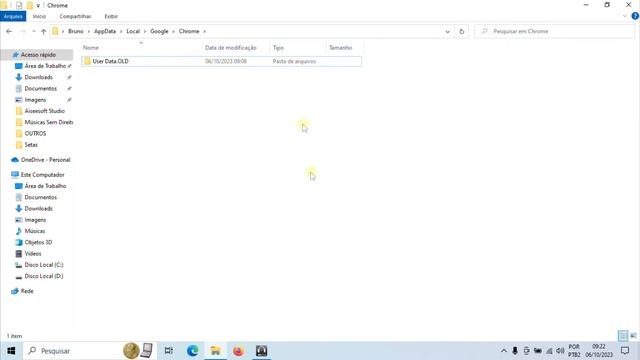Image resolution: width=640 pixels, height=360 pixels.
Task: Open the OUTROS folder in sidebar
Action: [x=35, y=133]
